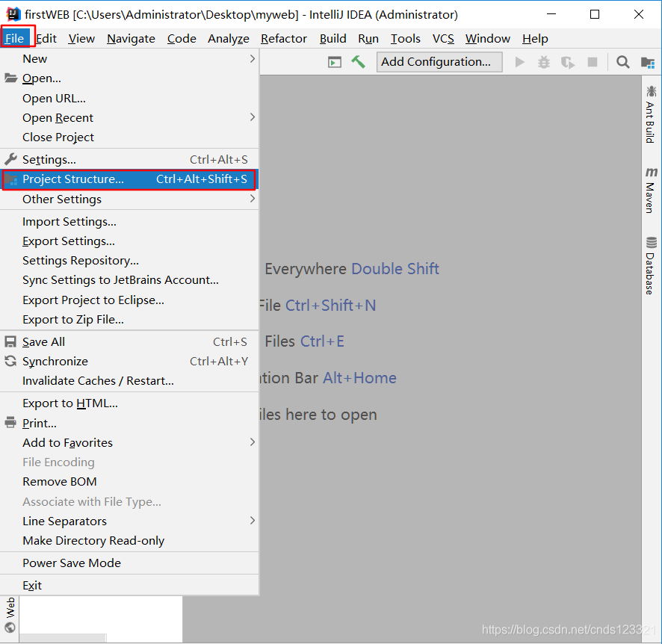Image resolution: width=662 pixels, height=644 pixels.
Task: Click the Run Anything terminal icon in toolbar
Action: coord(335,63)
